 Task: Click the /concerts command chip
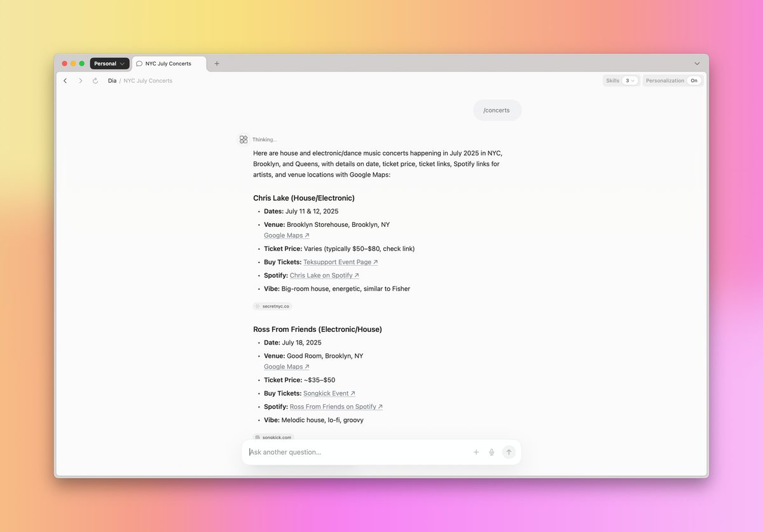[497, 110]
